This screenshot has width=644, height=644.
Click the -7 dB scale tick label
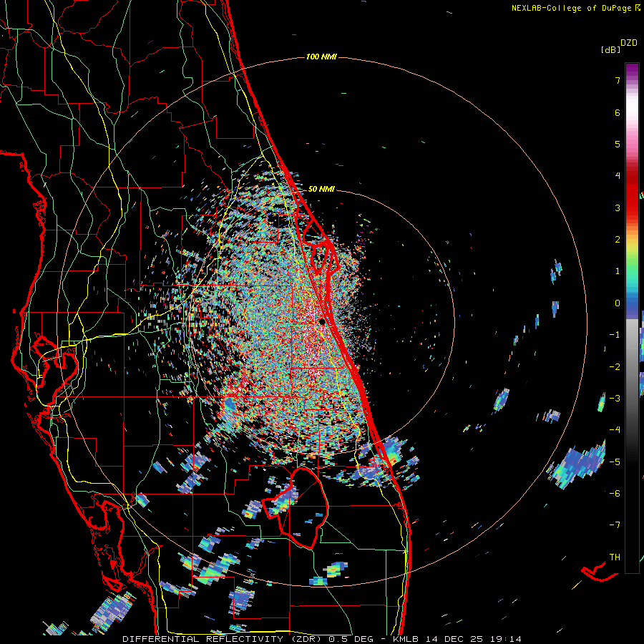(615, 525)
